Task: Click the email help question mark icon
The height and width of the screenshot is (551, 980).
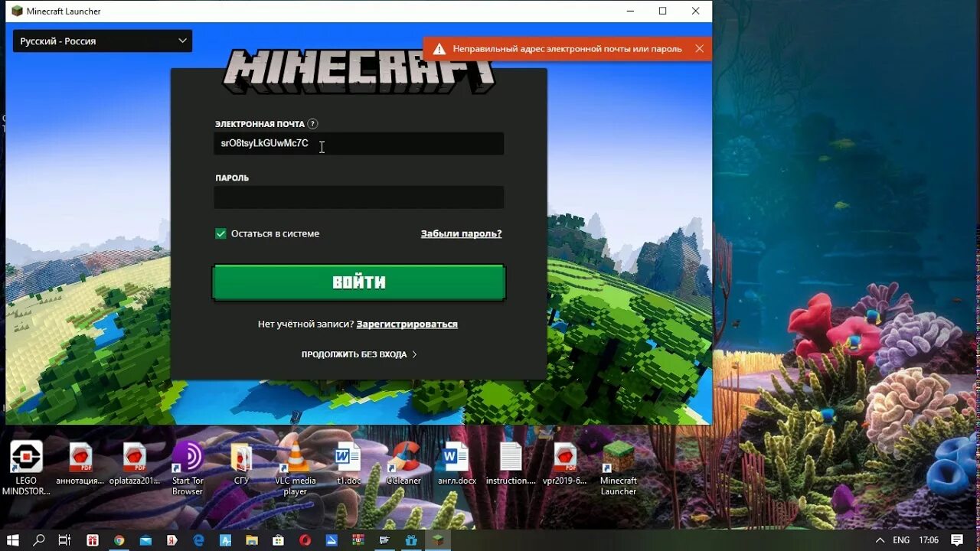Action: click(312, 124)
